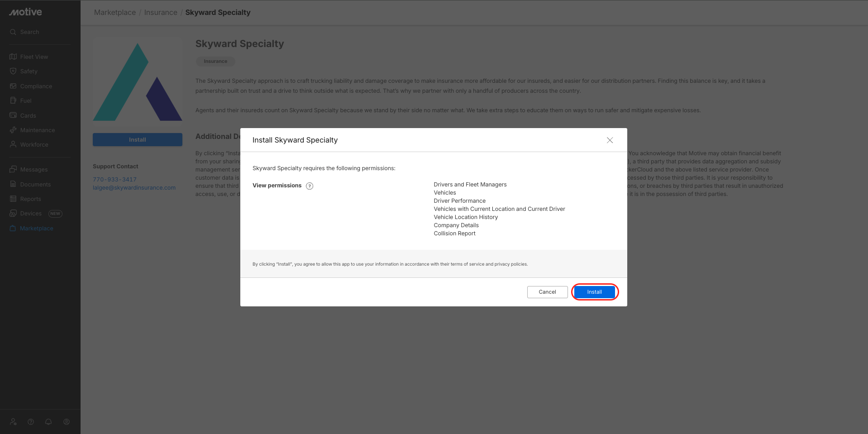Open the Fuel section
This screenshot has width=868, height=434.
[x=26, y=101]
